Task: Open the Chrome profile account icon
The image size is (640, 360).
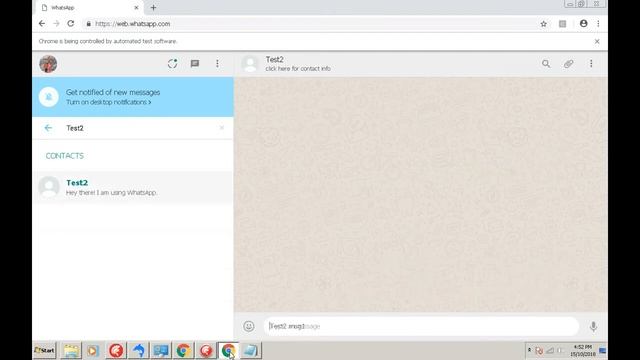Action: [584, 24]
